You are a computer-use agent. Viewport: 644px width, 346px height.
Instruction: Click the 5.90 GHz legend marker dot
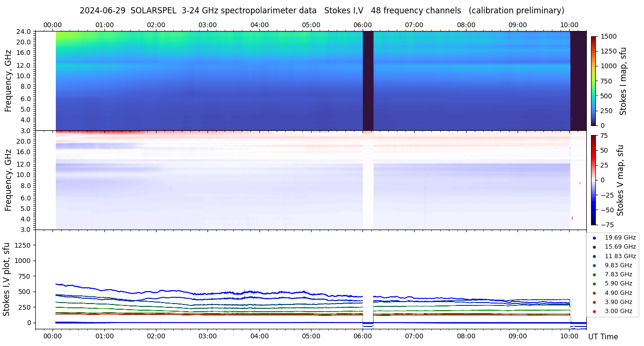coord(594,283)
